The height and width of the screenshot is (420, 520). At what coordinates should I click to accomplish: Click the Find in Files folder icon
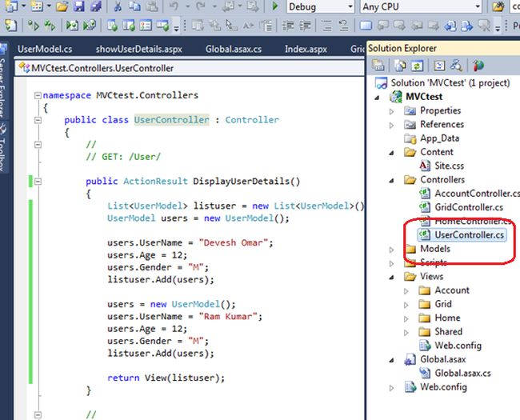click(498, 6)
